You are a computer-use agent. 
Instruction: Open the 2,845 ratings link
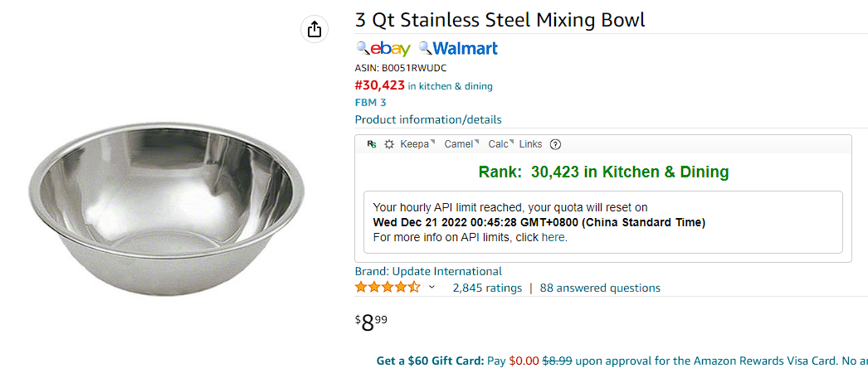487,288
